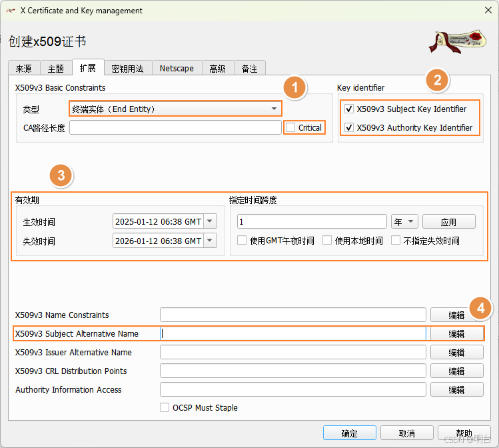Viewport: 499px width, 448px height.
Task: Toggle the Critical checkbox
Action: coord(290,128)
